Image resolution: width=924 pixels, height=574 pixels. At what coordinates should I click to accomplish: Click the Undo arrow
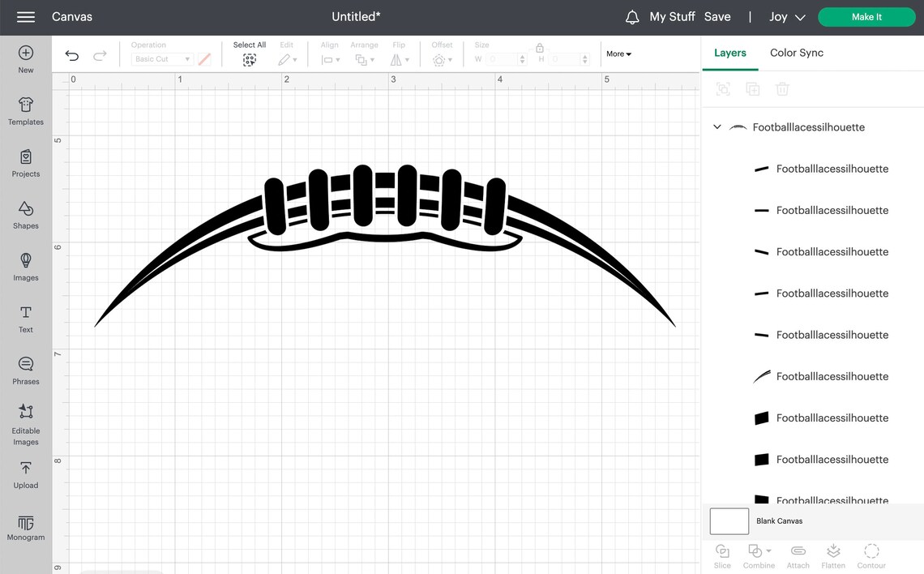click(x=71, y=55)
